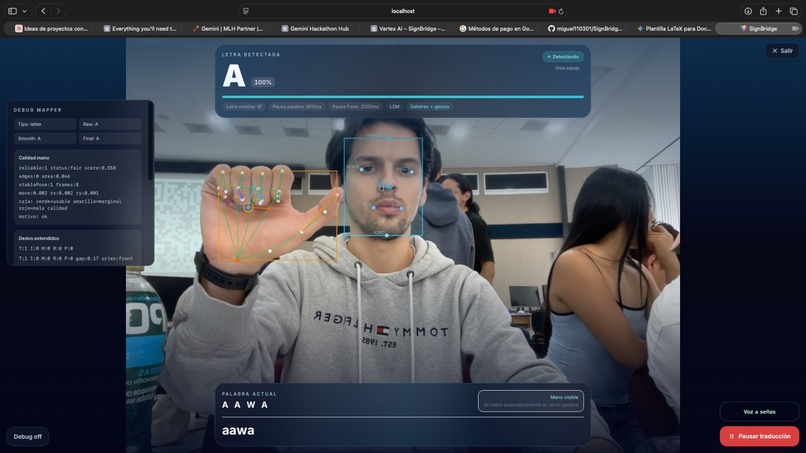806x453 pixels.
Task: Click Pausar traducción button
Action: pyautogui.click(x=759, y=436)
